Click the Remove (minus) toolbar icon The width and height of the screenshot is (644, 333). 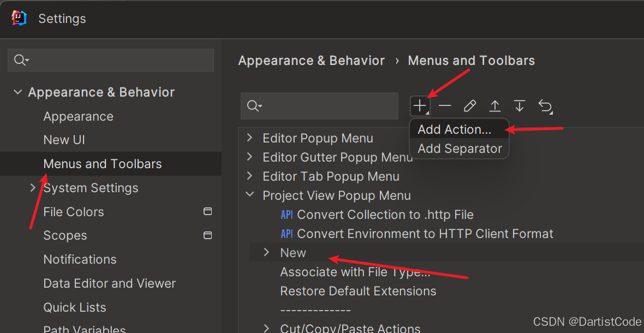445,105
